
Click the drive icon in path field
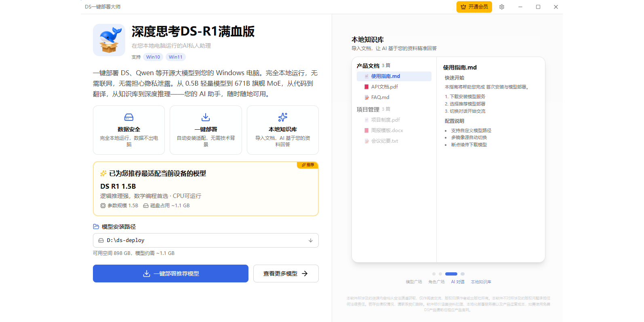coord(101,240)
